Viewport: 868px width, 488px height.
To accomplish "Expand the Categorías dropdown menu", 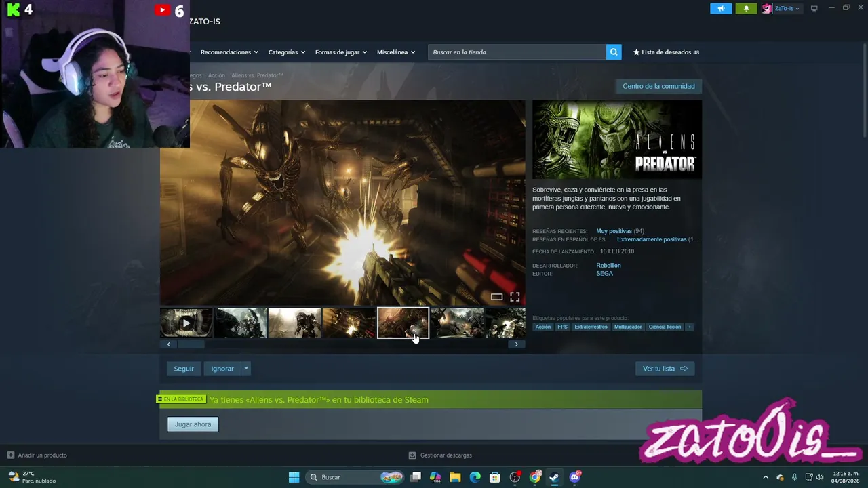I will pos(287,52).
